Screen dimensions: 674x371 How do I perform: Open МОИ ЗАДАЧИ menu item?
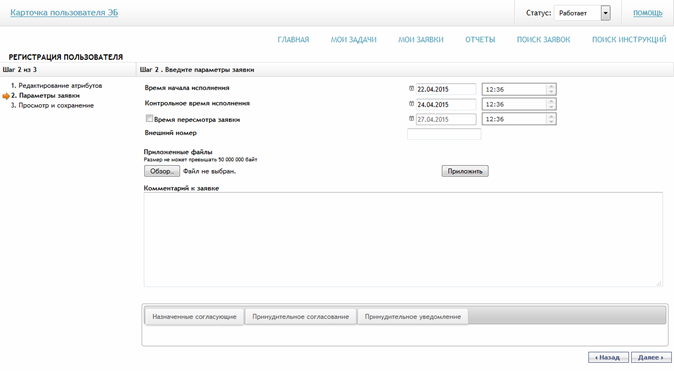click(353, 40)
